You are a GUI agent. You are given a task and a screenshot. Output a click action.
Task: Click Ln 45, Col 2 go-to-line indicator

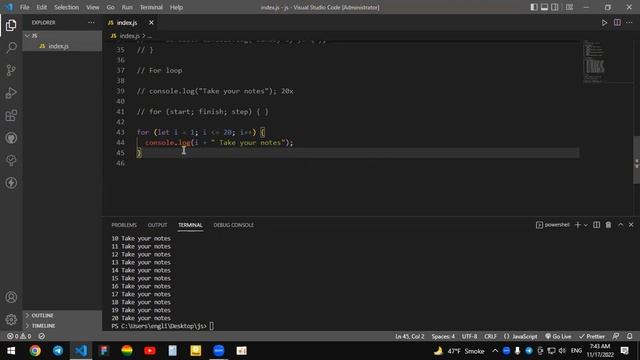tap(409, 336)
